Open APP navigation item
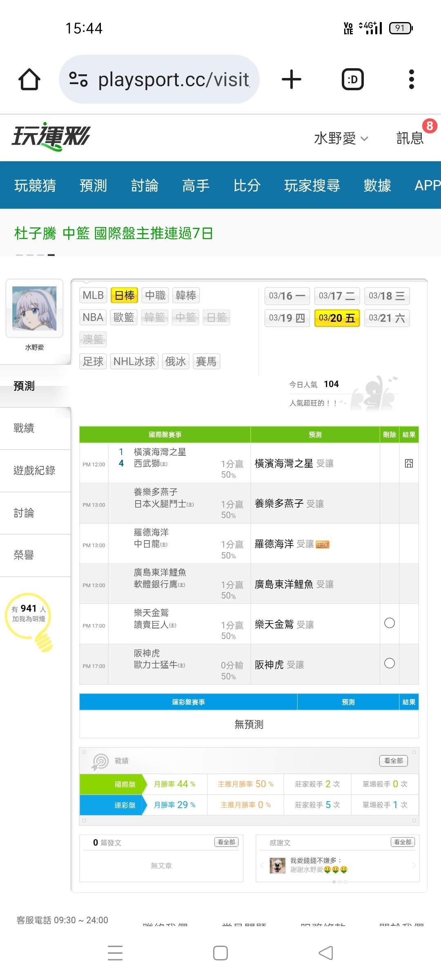The height and width of the screenshot is (980, 441). [428, 185]
